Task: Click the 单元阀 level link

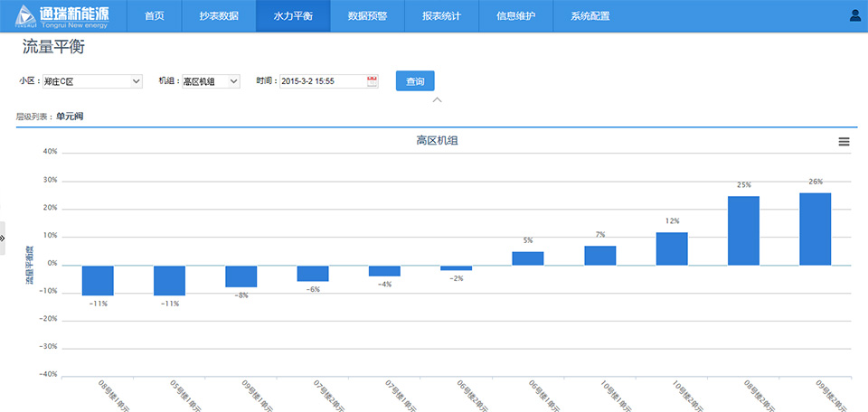Action: [70, 117]
